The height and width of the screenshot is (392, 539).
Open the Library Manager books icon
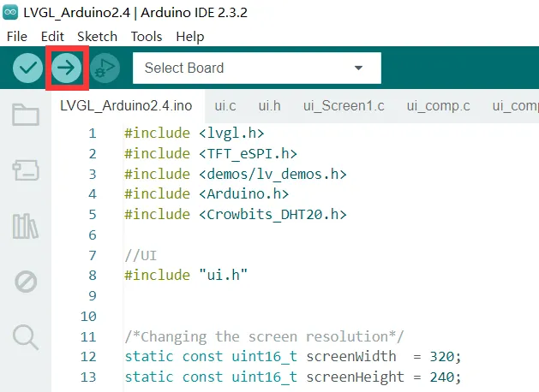26,226
